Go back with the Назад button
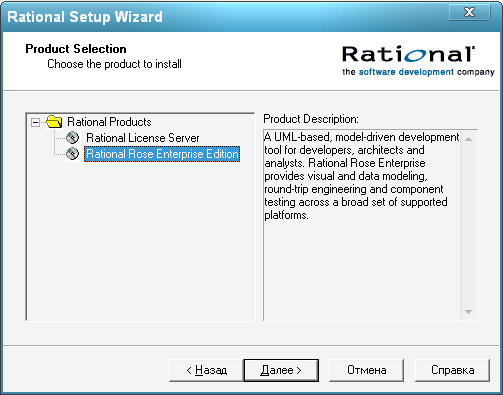The height and width of the screenshot is (395, 503). [x=206, y=370]
